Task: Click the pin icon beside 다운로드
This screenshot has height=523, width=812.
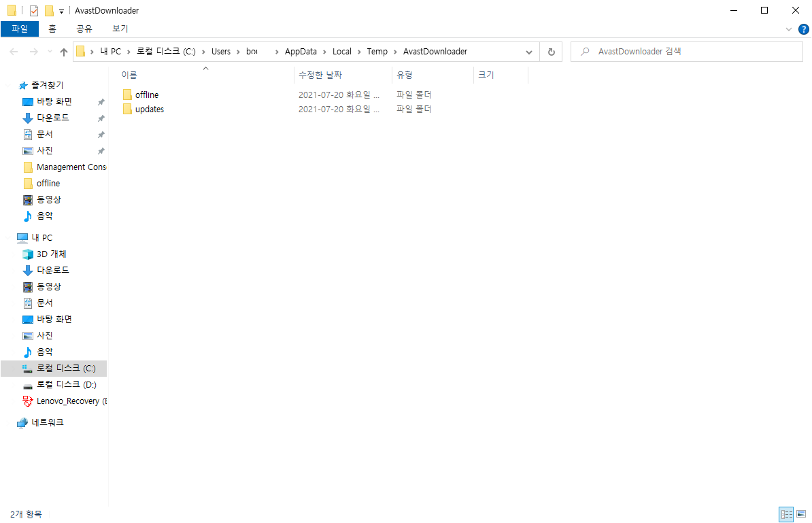Action: [101, 118]
